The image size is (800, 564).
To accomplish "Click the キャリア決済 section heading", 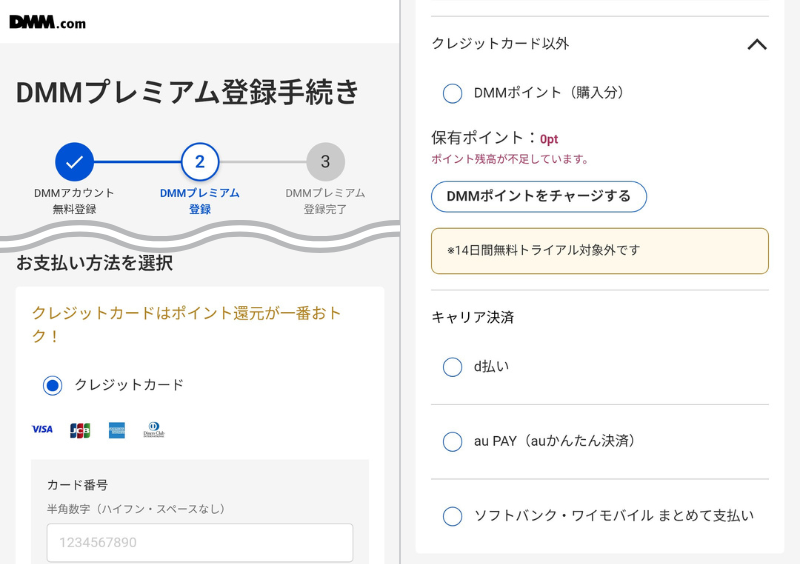I will (x=472, y=317).
